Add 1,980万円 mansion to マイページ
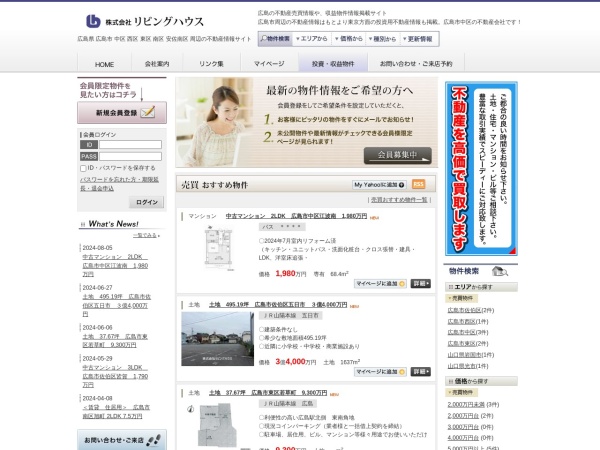600x450 pixels. tap(380, 284)
